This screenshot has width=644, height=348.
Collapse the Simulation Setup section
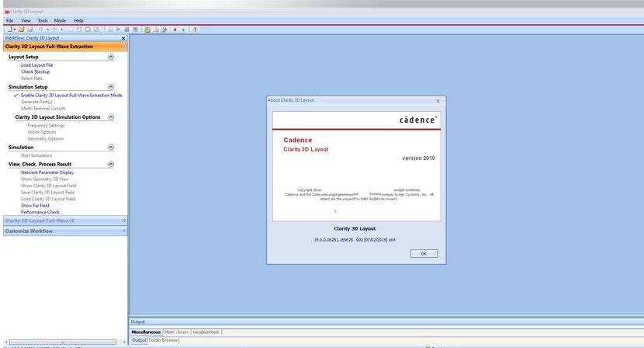pos(111,87)
